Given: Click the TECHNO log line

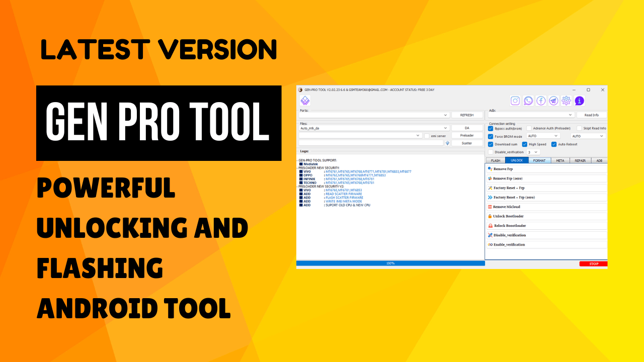Looking at the screenshot, I should [337, 183].
